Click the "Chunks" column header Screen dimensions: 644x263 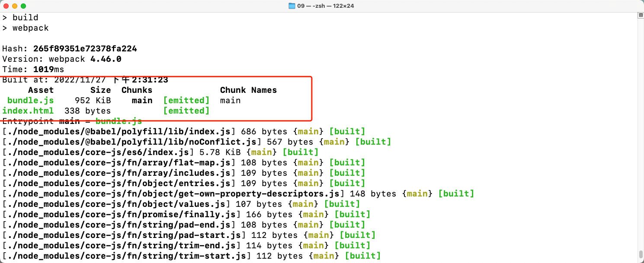pyautogui.click(x=137, y=90)
